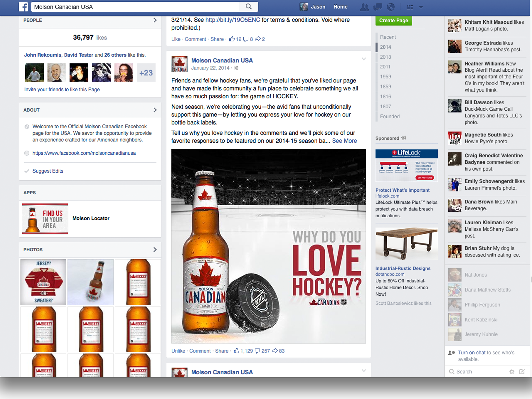Select Recent in the timeline navigation
The width and height of the screenshot is (532, 399).
388,37
